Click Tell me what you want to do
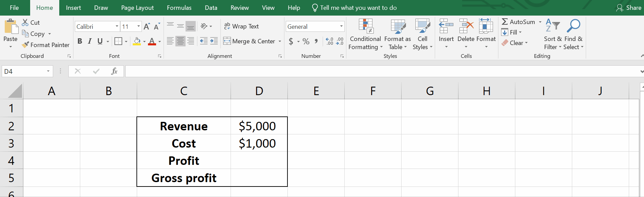Screen dimensions: 644x197 355,8
